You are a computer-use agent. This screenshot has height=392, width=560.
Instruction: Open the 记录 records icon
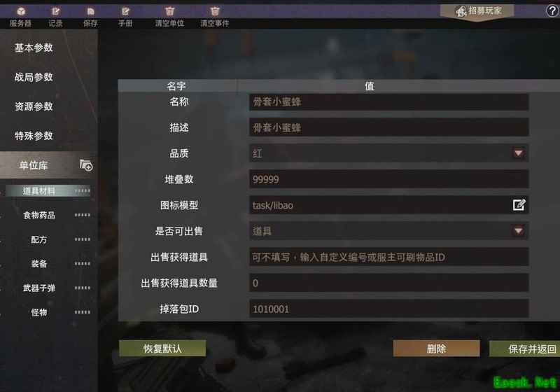click(x=56, y=11)
